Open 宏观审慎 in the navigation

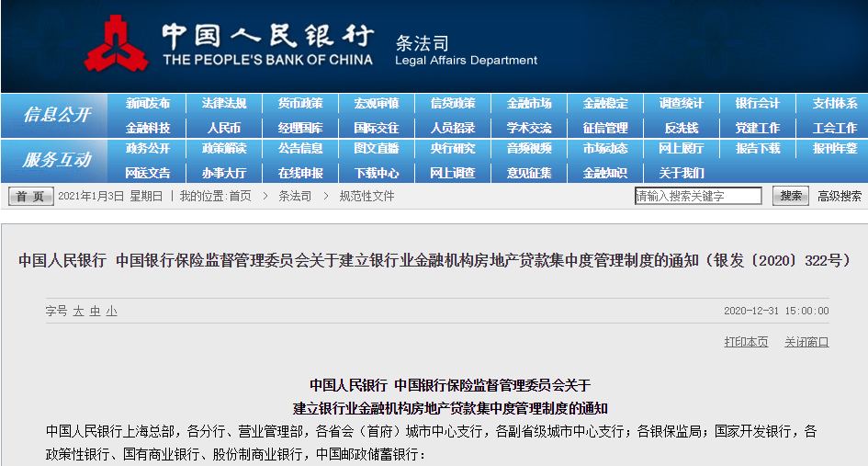click(x=377, y=104)
